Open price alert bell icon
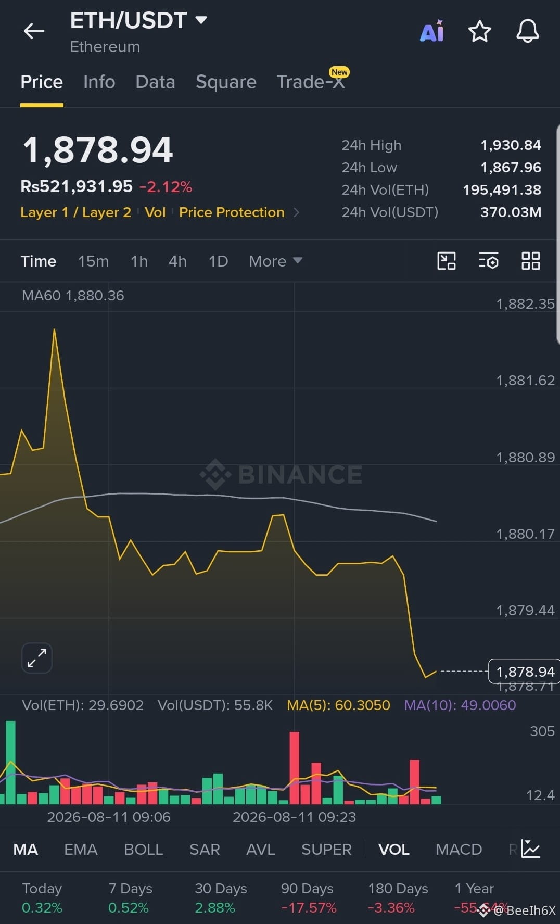Image resolution: width=560 pixels, height=924 pixels. click(527, 31)
